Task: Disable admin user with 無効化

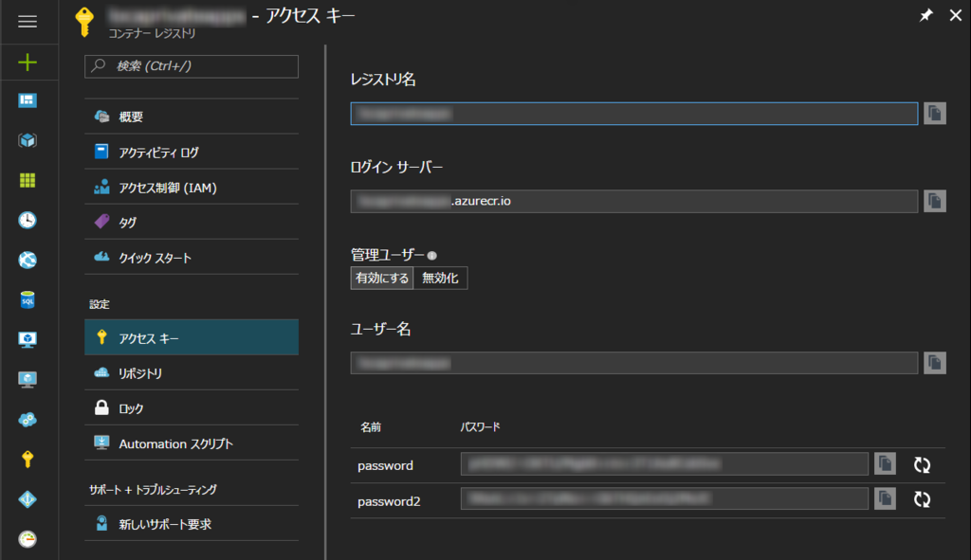Action: [x=440, y=278]
